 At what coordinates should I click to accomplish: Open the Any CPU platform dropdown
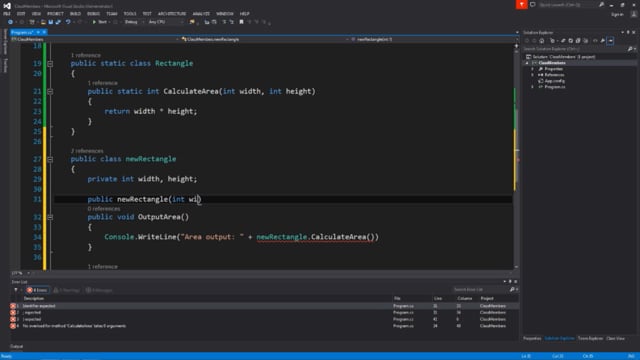click(x=165, y=22)
